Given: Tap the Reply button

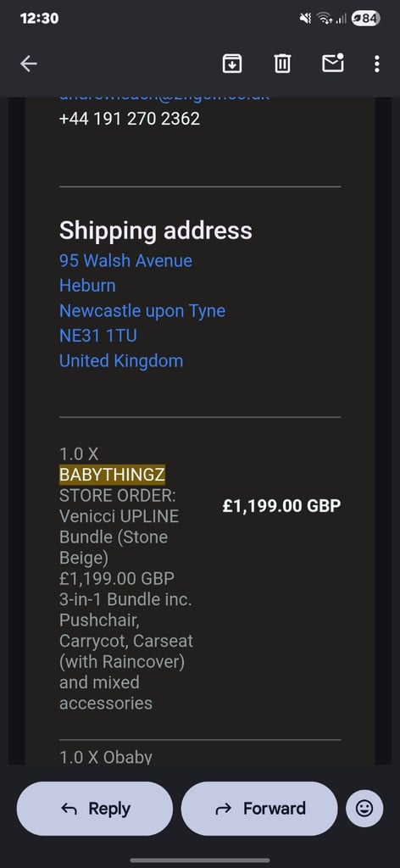Looking at the screenshot, I should tap(95, 808).
